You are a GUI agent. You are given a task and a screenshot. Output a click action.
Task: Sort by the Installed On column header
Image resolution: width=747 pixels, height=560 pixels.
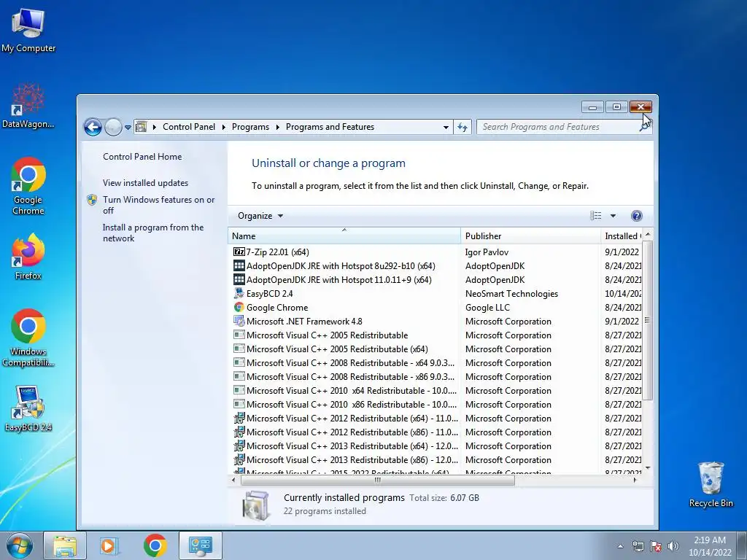click(x=622, y=236)
